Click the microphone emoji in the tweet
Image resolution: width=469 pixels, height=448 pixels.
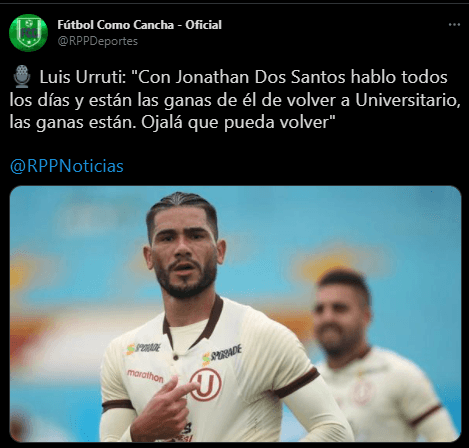click(22, 77)
